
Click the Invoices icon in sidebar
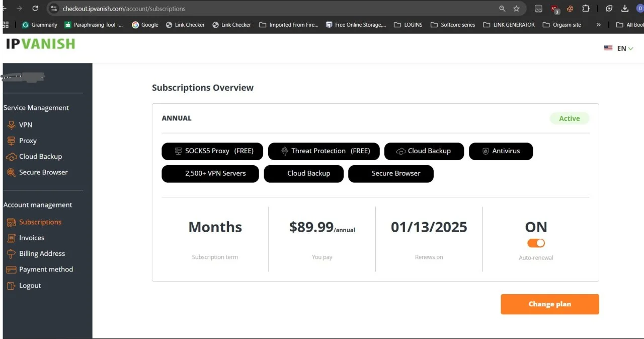tap(11, 238)
